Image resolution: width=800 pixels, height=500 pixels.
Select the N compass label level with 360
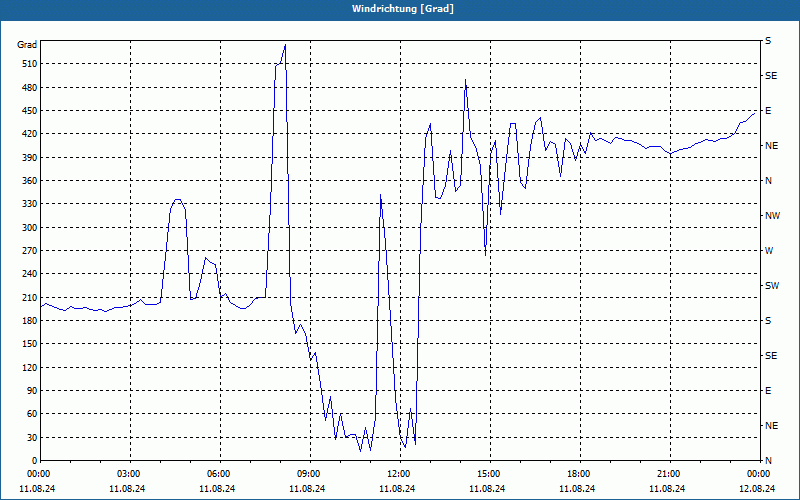768,181
